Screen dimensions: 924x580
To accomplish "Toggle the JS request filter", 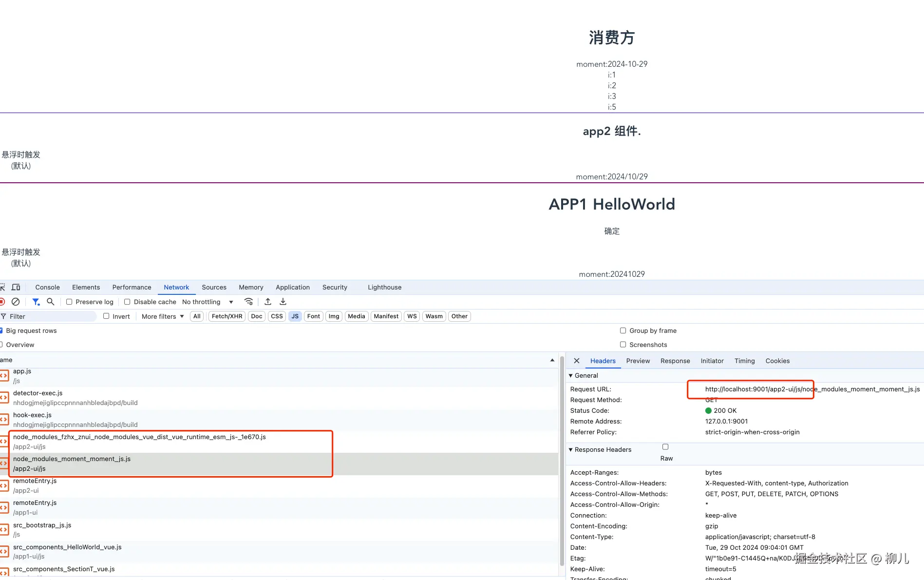I will click(x=295, y=317).
